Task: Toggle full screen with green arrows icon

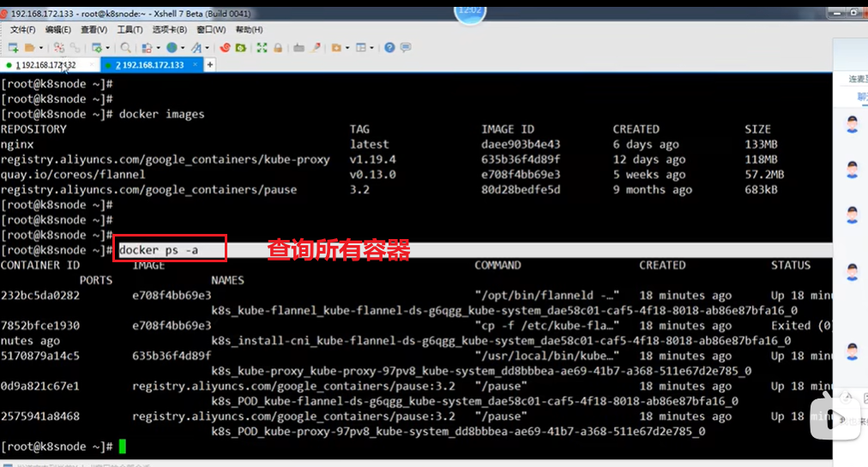Action: pos(262,48)
